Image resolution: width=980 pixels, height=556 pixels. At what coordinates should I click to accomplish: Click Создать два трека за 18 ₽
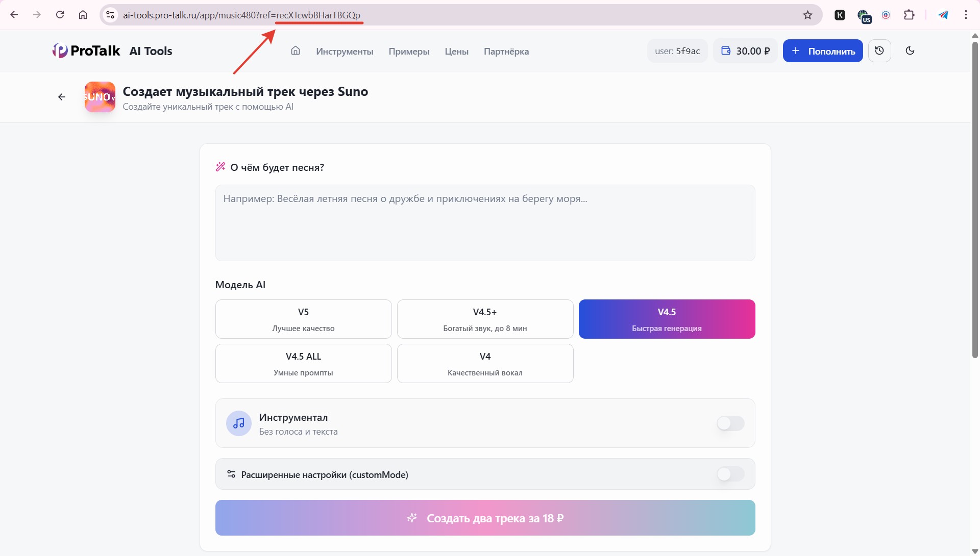click(x=485, y=518)
